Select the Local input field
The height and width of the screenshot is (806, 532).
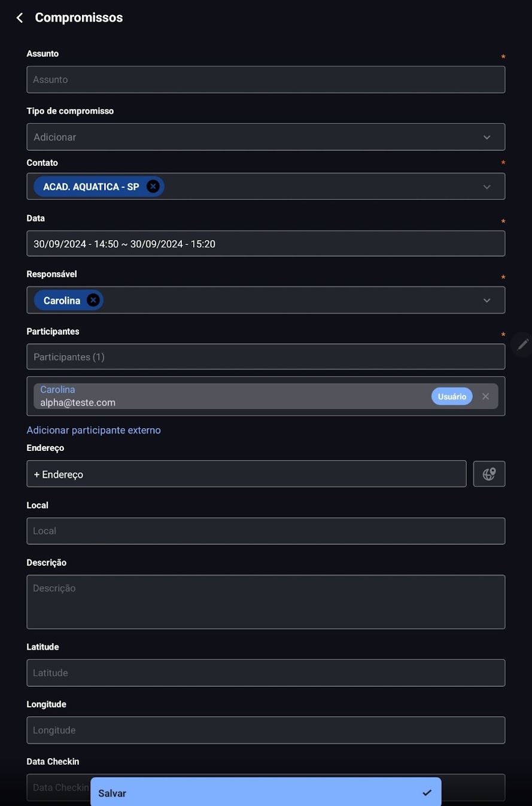266,531
